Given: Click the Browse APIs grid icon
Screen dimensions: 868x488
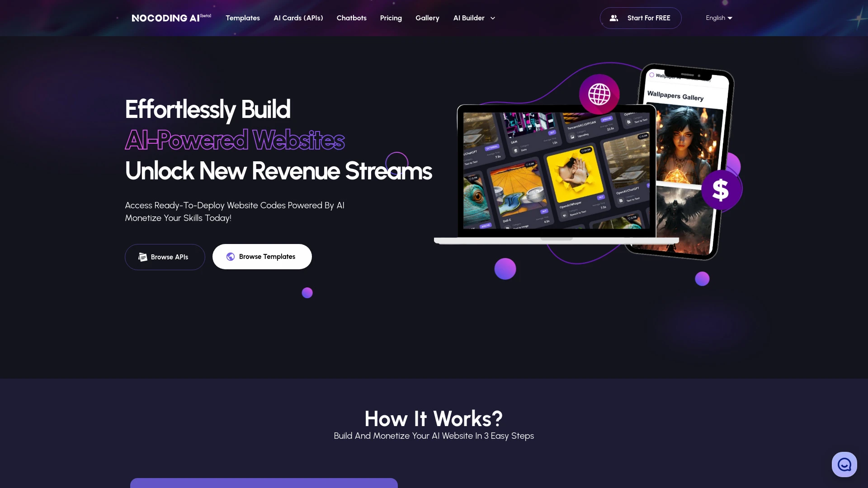Looking at the screenshot, I should click(x=143, y=256).
